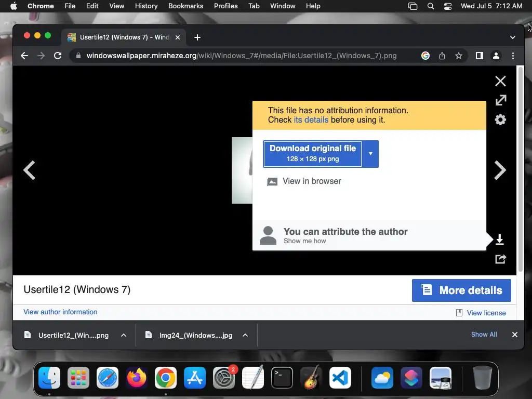Viewport: 532px width, 399px height.
Task: Open View author information link
Action: point(60,312)
